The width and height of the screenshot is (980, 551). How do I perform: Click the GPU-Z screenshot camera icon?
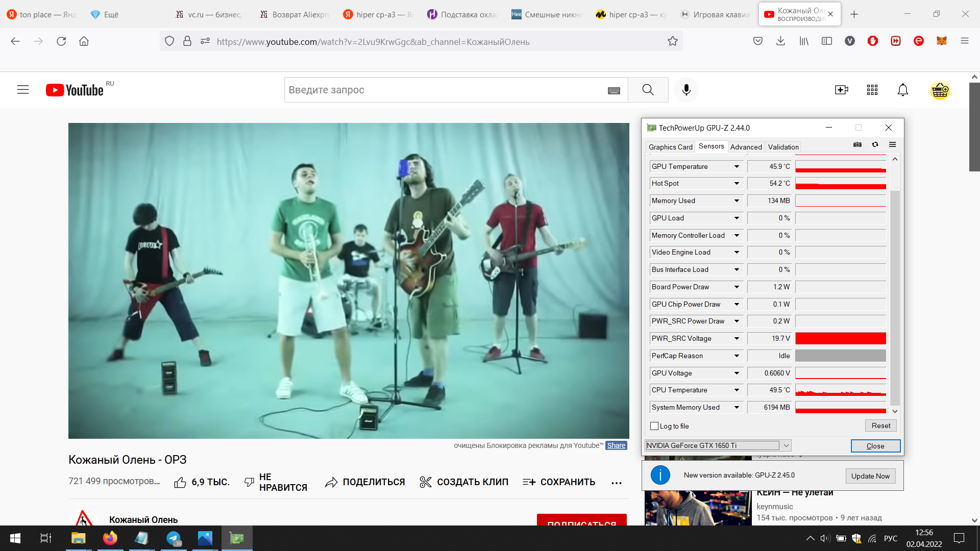[857, 145]
